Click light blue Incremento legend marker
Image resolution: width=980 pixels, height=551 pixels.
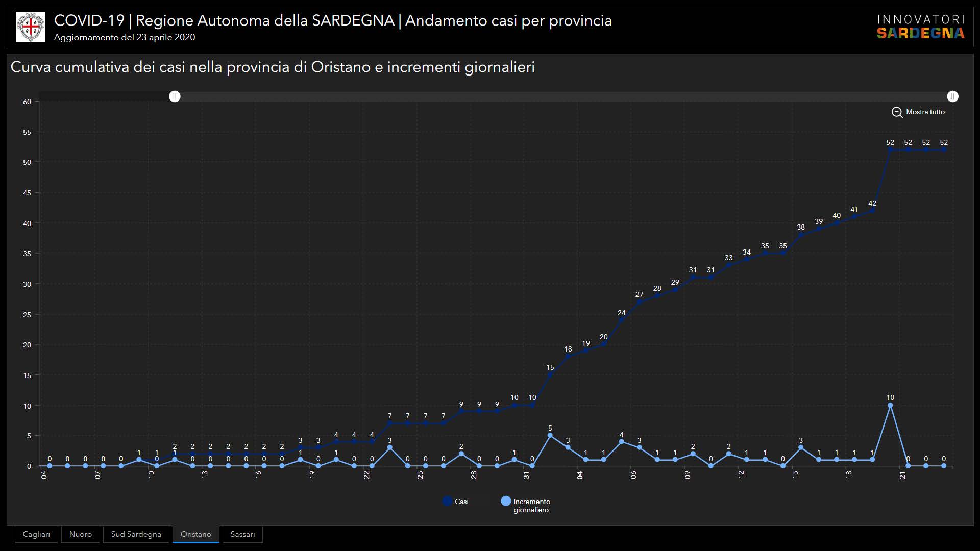[x=506, y=501]
